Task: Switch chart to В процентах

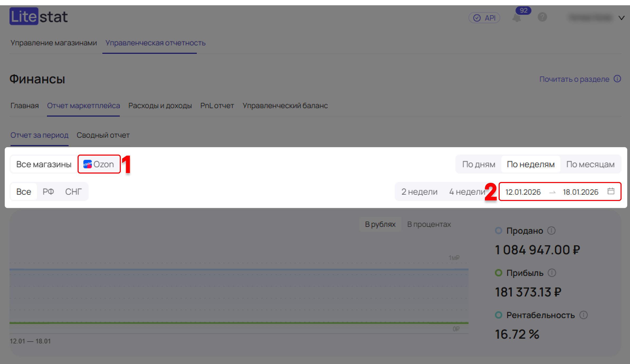Action: coord(429,224)
